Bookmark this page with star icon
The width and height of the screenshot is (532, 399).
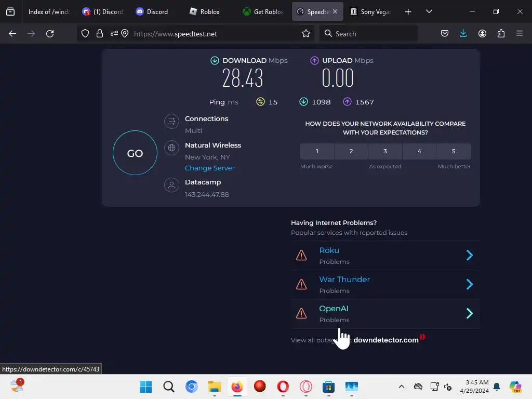(305, 34)
